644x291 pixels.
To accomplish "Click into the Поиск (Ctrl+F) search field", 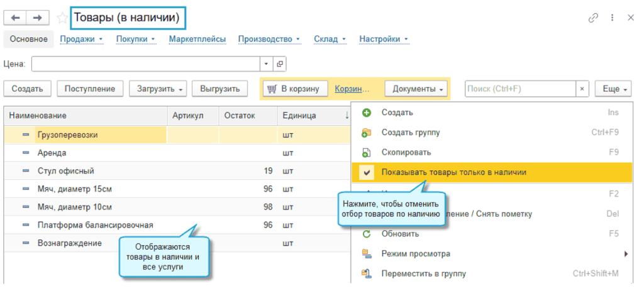I will click(520, 89).
